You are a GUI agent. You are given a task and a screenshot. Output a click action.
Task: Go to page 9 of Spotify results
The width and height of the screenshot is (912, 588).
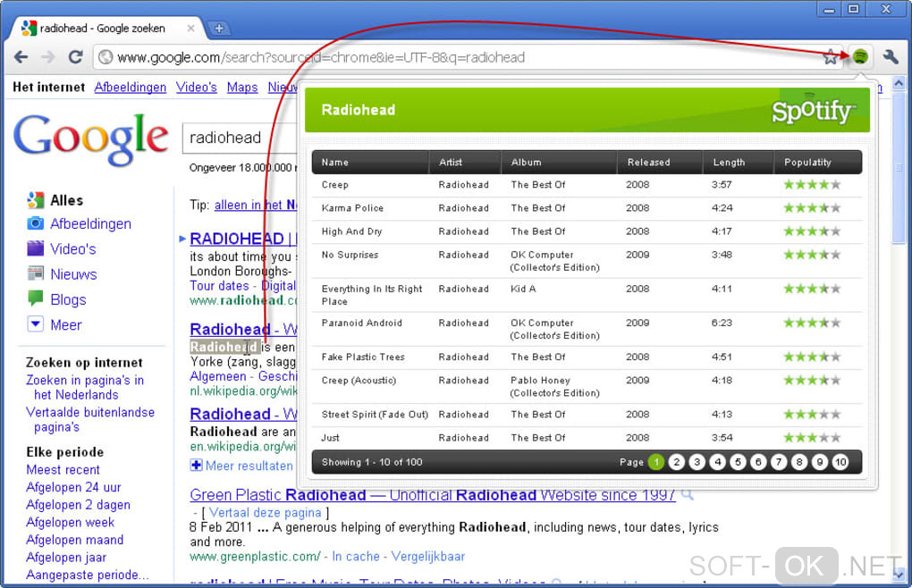(x=820, y=463)
